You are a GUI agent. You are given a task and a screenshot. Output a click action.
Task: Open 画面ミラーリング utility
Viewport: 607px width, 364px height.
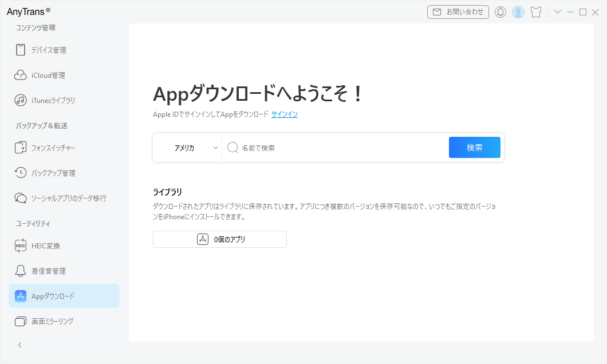tap(64, 321)
